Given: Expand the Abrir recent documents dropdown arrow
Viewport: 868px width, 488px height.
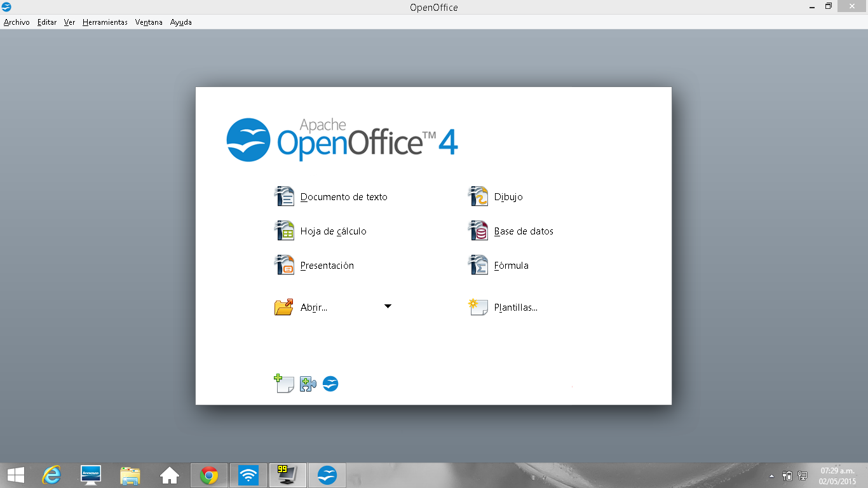Looking at the screenshot, I should pos(388,306).
